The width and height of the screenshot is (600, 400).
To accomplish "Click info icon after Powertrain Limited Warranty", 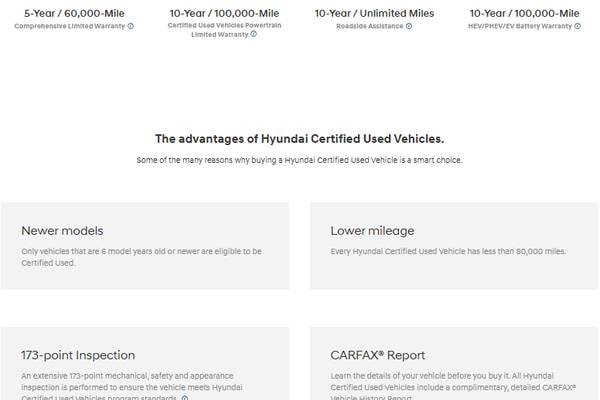I will click(253, 34).
